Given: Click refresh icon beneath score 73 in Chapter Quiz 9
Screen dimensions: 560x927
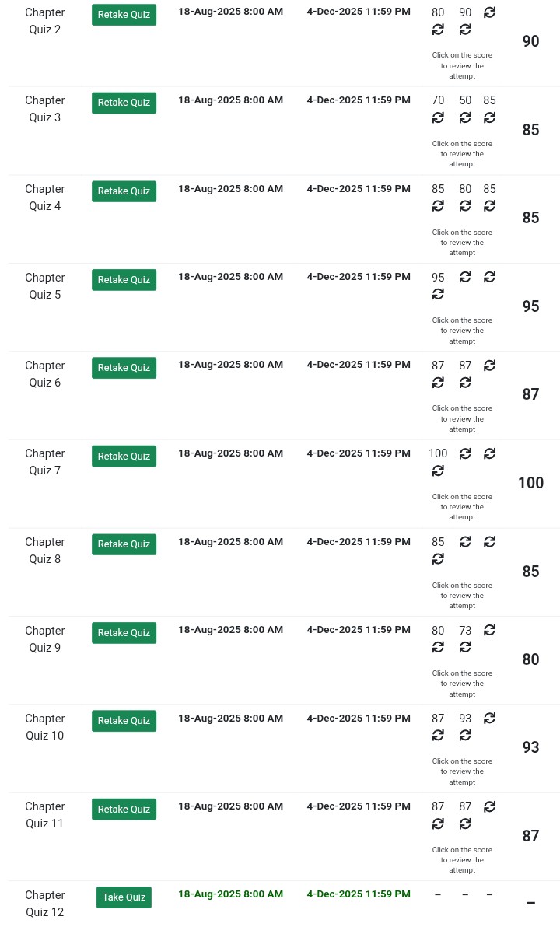Looking at the screenshot, I should (465, 648).
